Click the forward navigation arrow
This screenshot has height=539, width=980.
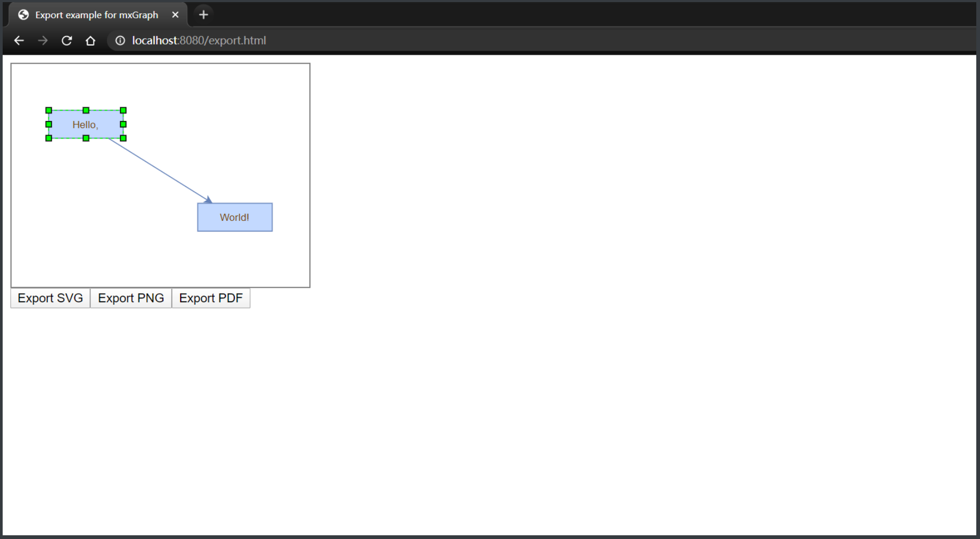pos(43,40)
